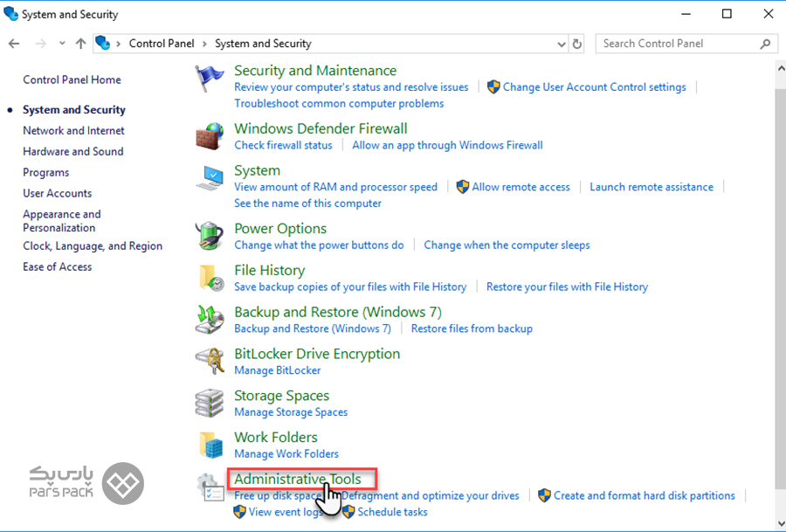This screenshot has width=786, height=532.
Task: Select System and Security in sidebar
Action: (73, 110)
